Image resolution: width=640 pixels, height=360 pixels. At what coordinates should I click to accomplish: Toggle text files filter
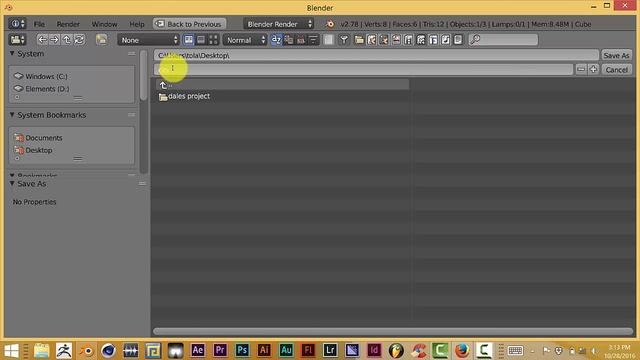458,40
